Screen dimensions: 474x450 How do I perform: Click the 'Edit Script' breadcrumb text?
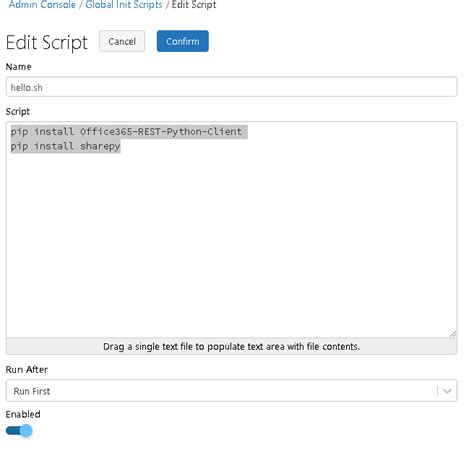(x=194, y=5)
